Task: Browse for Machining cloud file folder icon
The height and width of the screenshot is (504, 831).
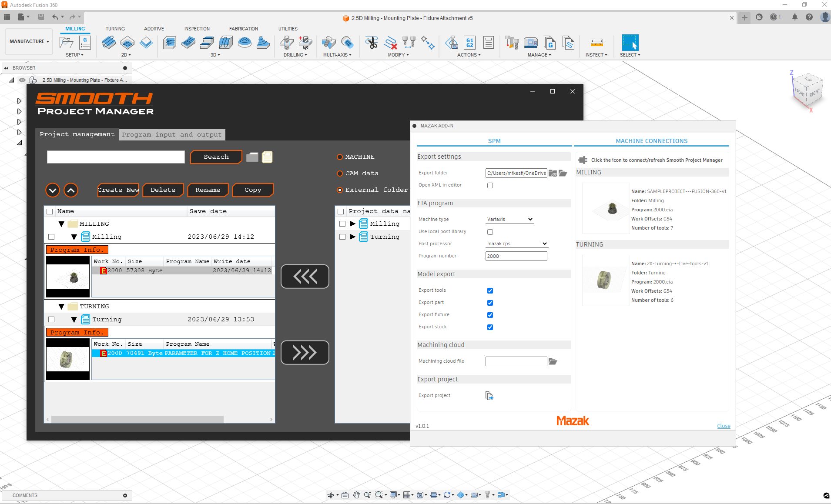Action: pos(553,361)
